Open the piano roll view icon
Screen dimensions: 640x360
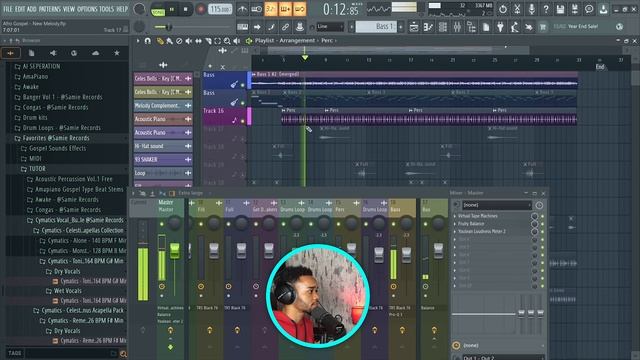tap(428, 27)
